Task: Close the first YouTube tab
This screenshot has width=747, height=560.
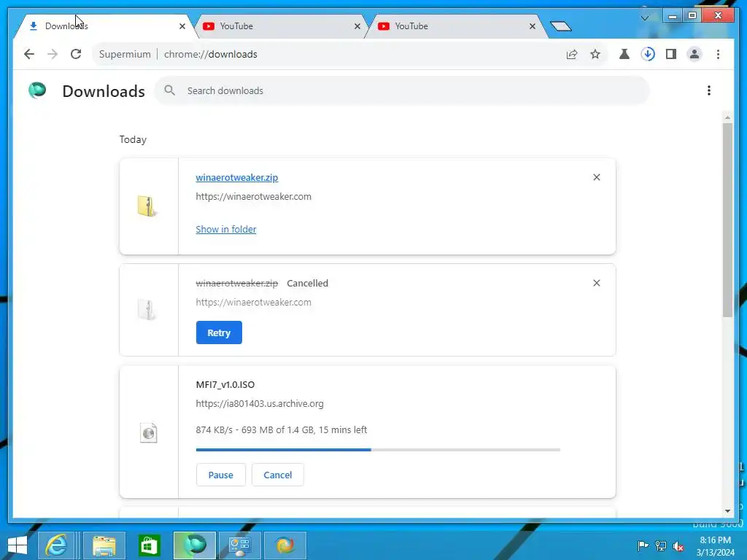Action: point(357,26)
